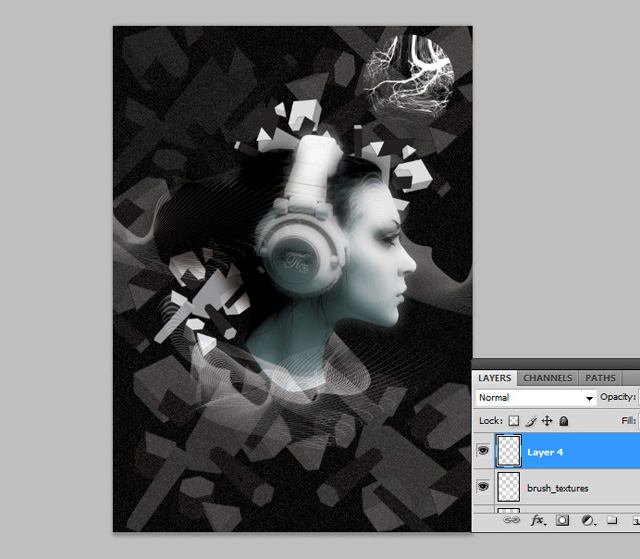
Task: Switch to the Paths tab
Action: click(x=600, y=378)
